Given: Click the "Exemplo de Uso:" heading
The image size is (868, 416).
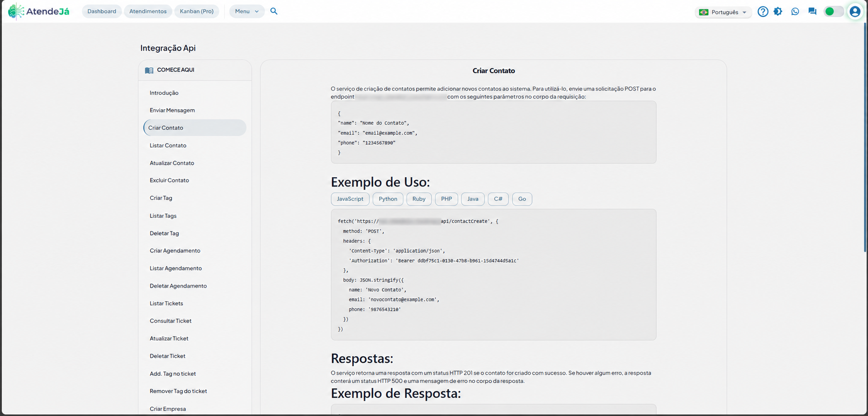Looking at the screenshot, I should click(x=380, y=182).
